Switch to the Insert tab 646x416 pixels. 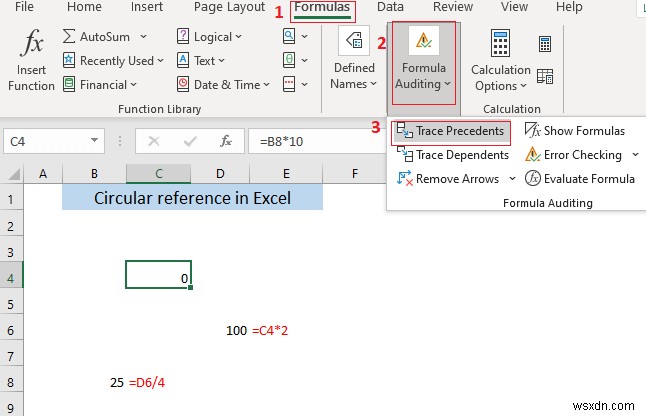[x=147, y=7]
